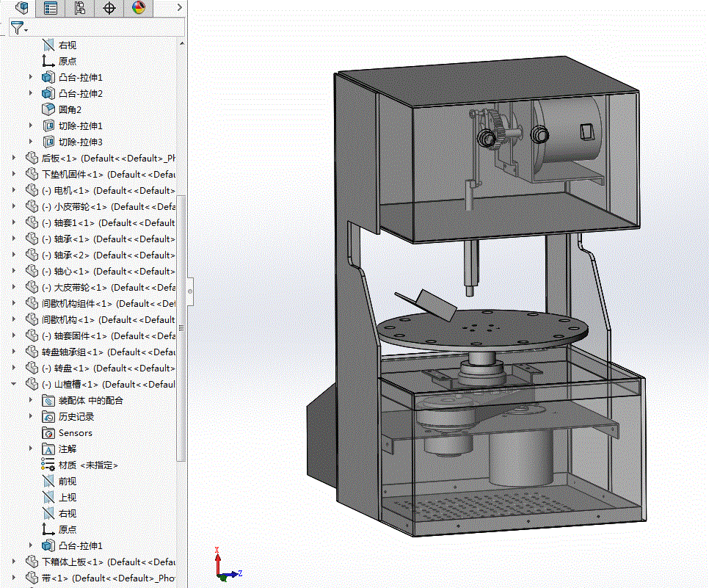This screenshot has height=588, width=709.
Task: Open the FeatureManager design tree tab
Action: pos(21,7)
